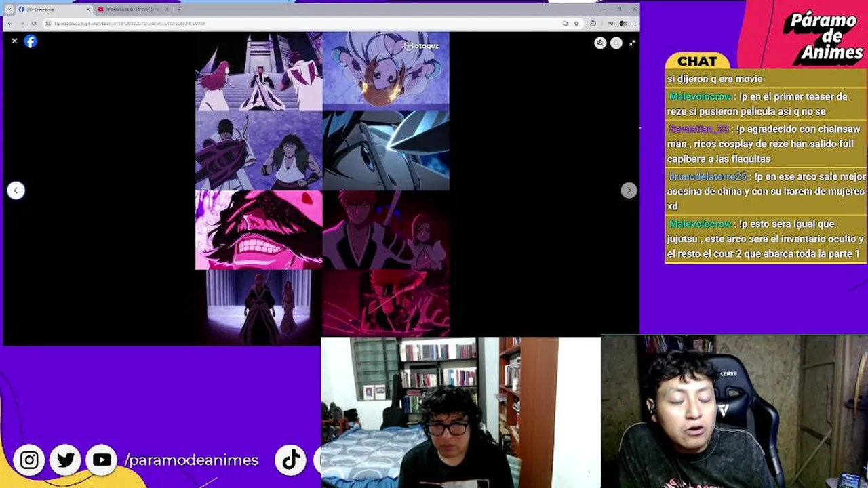Click the TikTok icon in the overlay
Viewport: 868px width, 488px height.
(291, 460)
